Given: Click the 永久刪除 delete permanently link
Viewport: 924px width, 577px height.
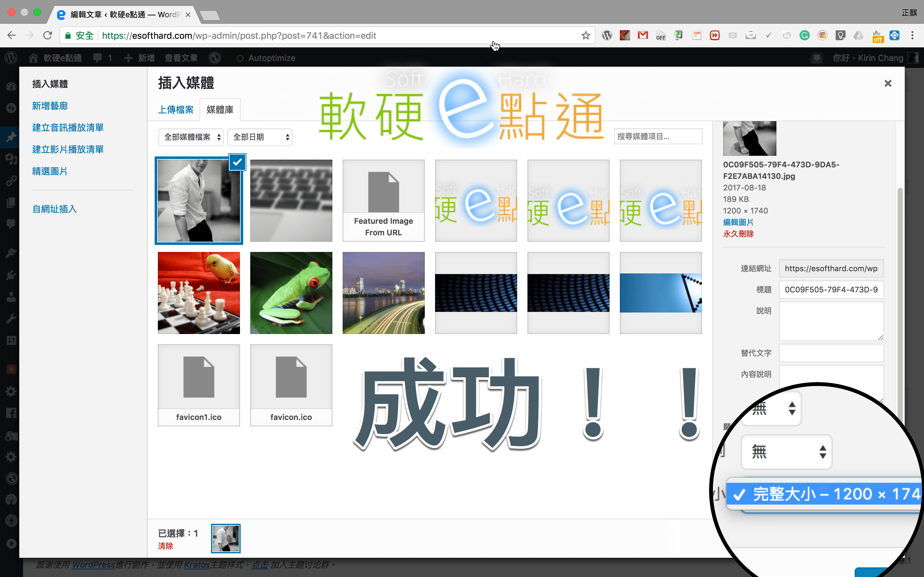Looking at the screenshot, I should point(738,234).
